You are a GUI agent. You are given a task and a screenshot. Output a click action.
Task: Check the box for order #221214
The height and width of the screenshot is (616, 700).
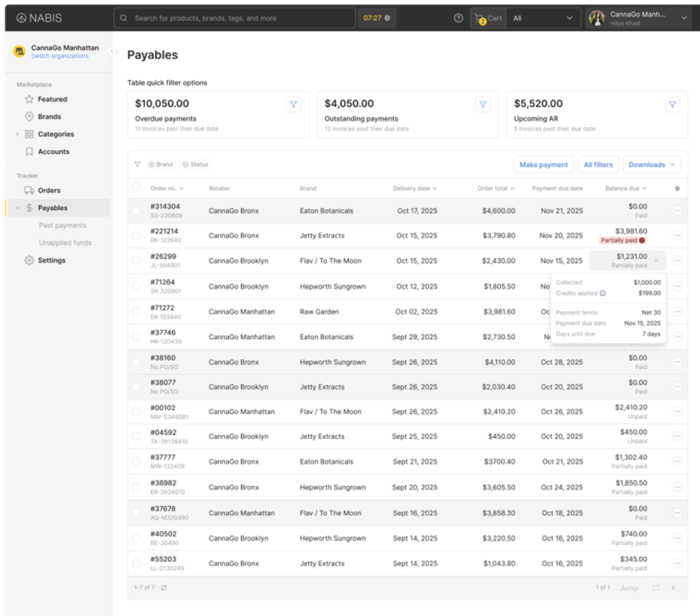136,235
